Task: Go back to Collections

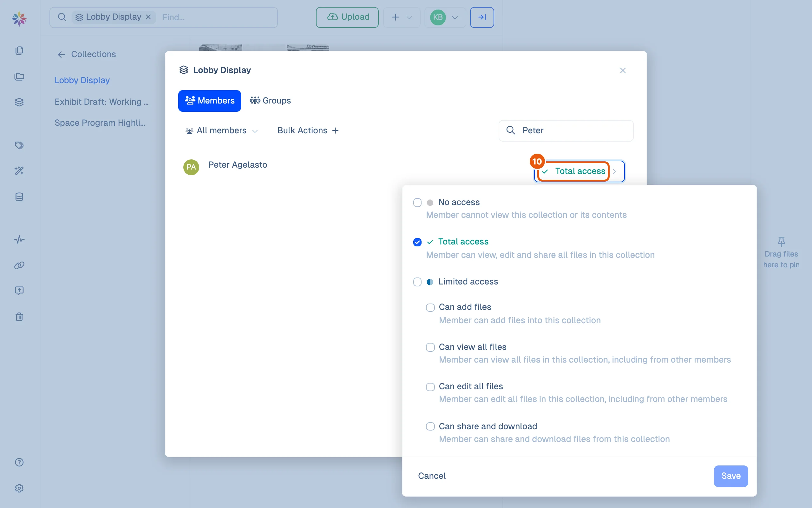Action: (87, 54)
